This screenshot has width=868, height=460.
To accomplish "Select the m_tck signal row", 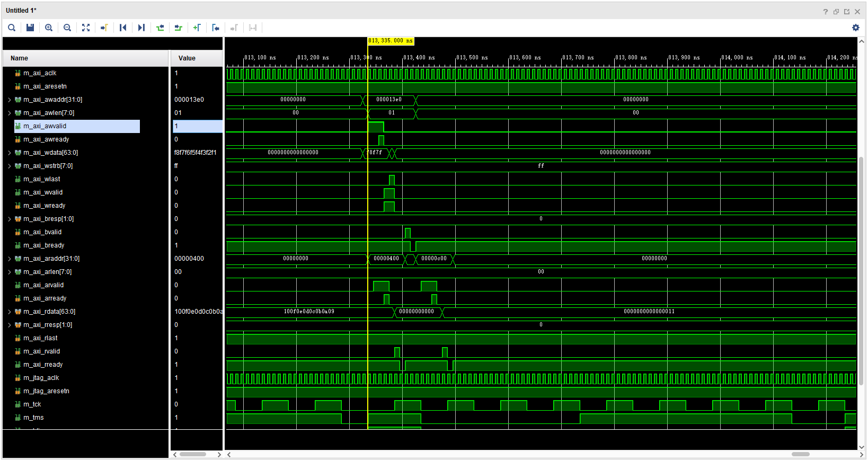I will pos(32,404).
